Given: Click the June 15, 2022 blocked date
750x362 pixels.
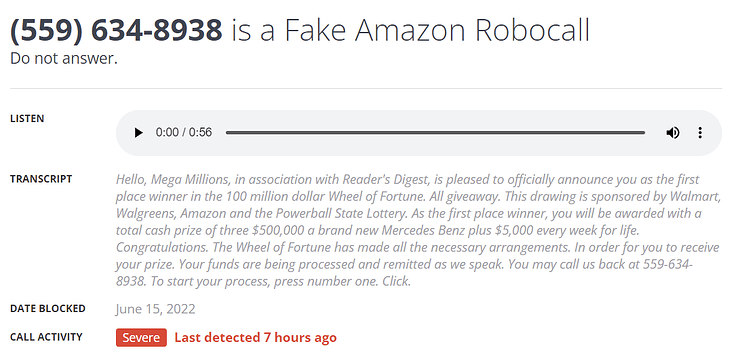Looking at the screenshot, I should pyautogui.click(x=155, y=309).
